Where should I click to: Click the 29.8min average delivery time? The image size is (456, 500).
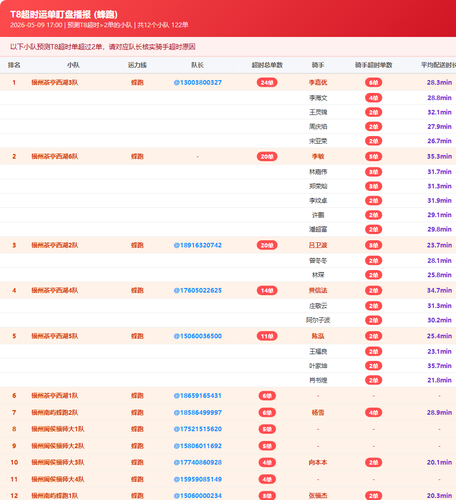[439, 229]
